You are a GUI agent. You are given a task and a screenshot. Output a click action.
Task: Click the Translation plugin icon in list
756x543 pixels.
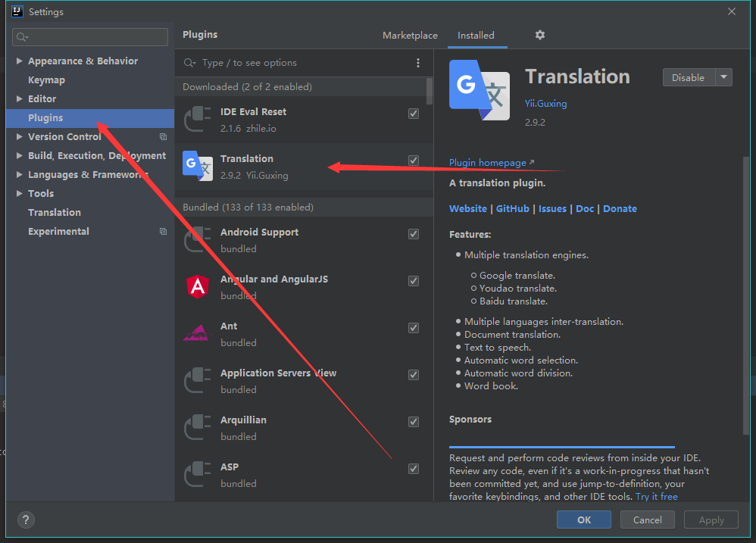pos(198,166)
